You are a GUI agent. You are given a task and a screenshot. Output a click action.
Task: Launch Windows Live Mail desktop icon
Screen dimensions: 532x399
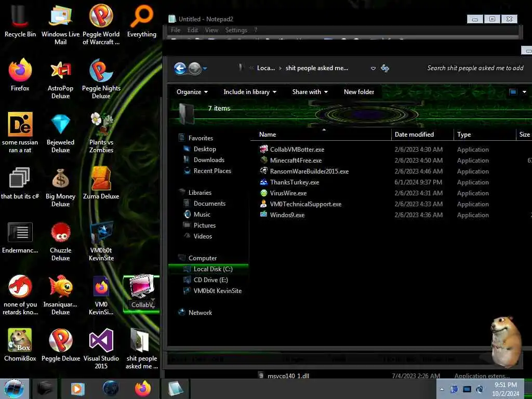point(60,24)
